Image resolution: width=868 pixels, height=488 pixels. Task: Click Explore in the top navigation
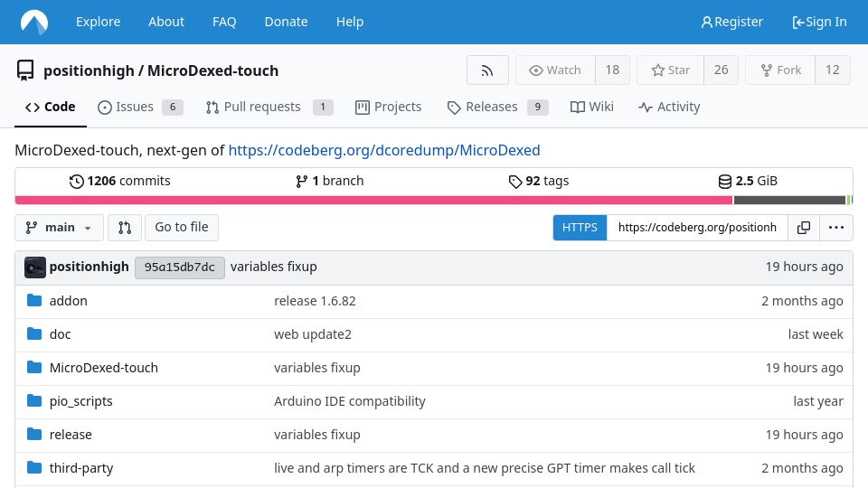(98, 22)
